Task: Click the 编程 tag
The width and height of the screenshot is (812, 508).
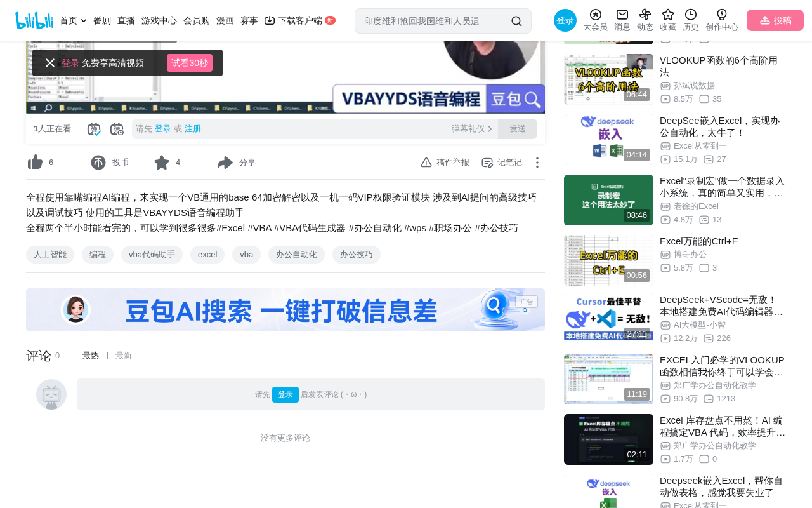Action: point(98,255)
